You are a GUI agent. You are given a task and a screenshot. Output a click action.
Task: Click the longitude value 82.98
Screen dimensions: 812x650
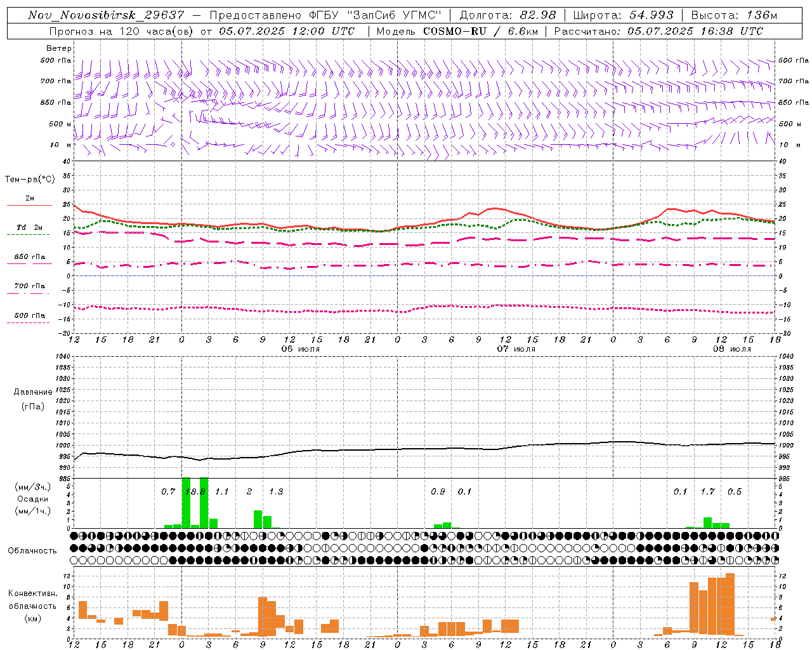pyautogui.click(x=537, y=15)
